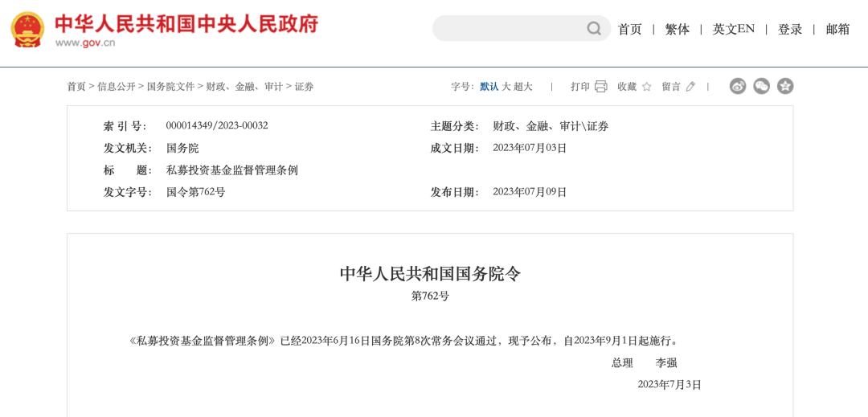Click heading 中华人民共和国国务院令
The width and height of the screenshot is (868, 417).
coord(430,274)
